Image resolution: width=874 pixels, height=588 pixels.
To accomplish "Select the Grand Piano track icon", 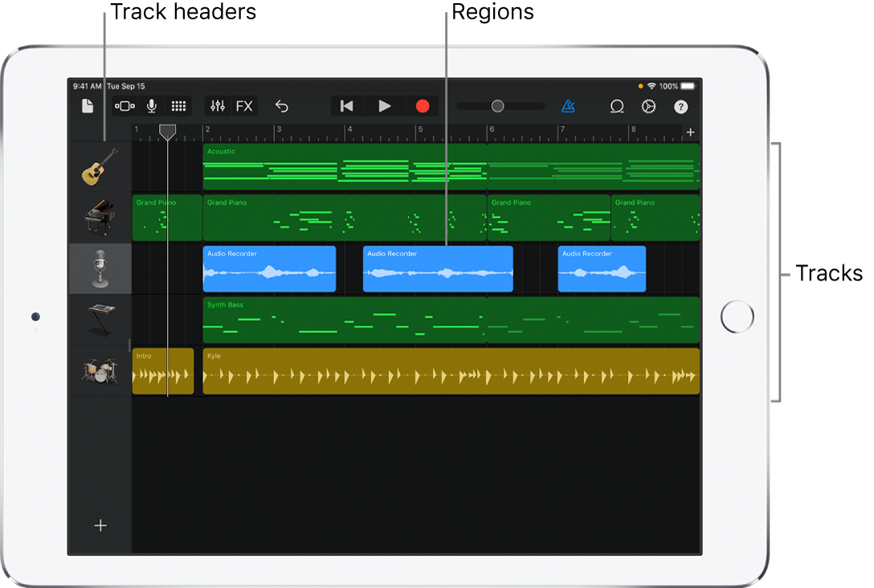I will click(98, 217).
